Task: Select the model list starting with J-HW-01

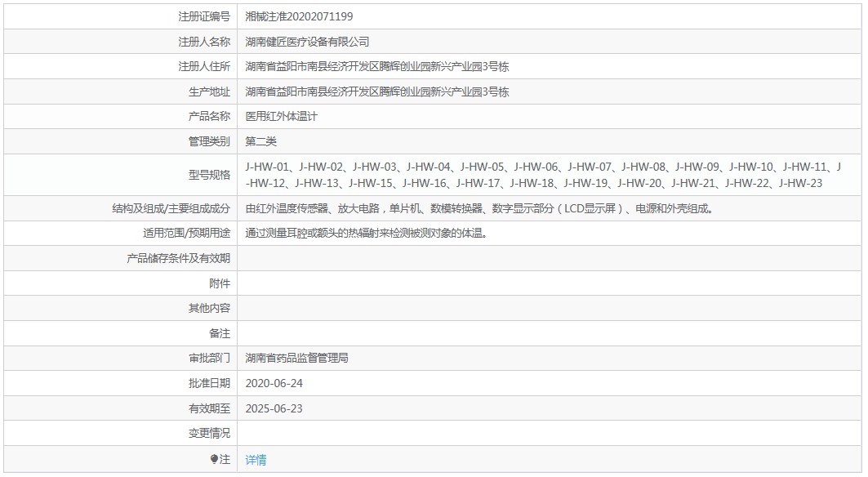Action: click(543, 175)
